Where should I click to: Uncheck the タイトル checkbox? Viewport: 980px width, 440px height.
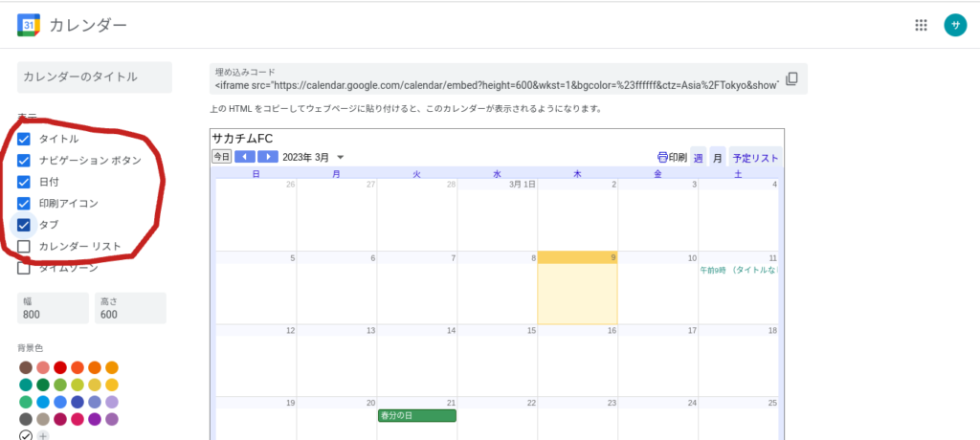pos(25,139)
